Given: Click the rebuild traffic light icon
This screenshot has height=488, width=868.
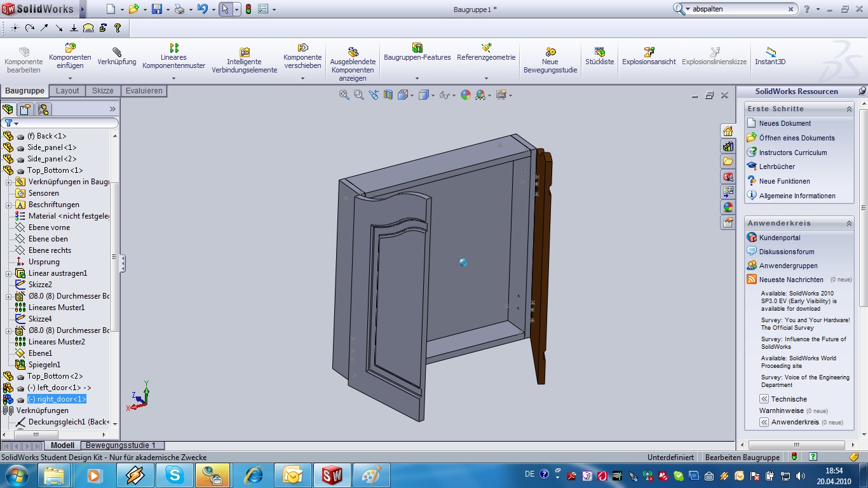Looking at the screenshot, I should click(248, 9).
